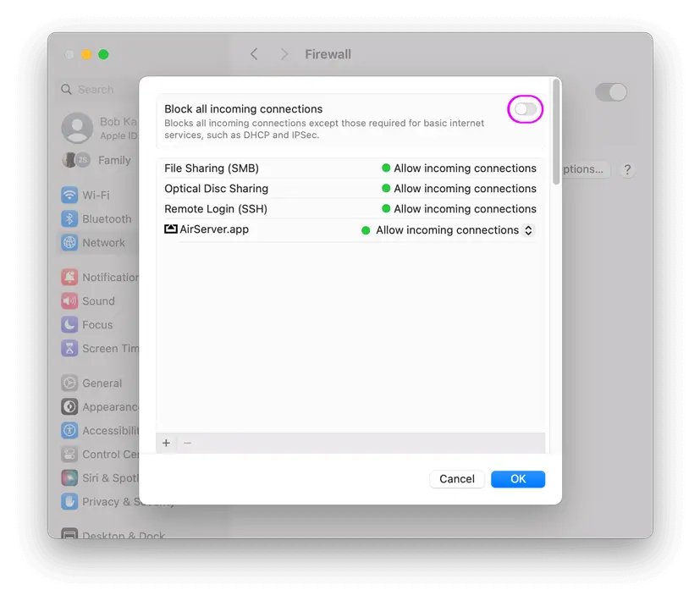The width and height of the screenshot is (700, 601).
Task: Click Remote Login Allow incoming connections status
Action: coord(460,209)
